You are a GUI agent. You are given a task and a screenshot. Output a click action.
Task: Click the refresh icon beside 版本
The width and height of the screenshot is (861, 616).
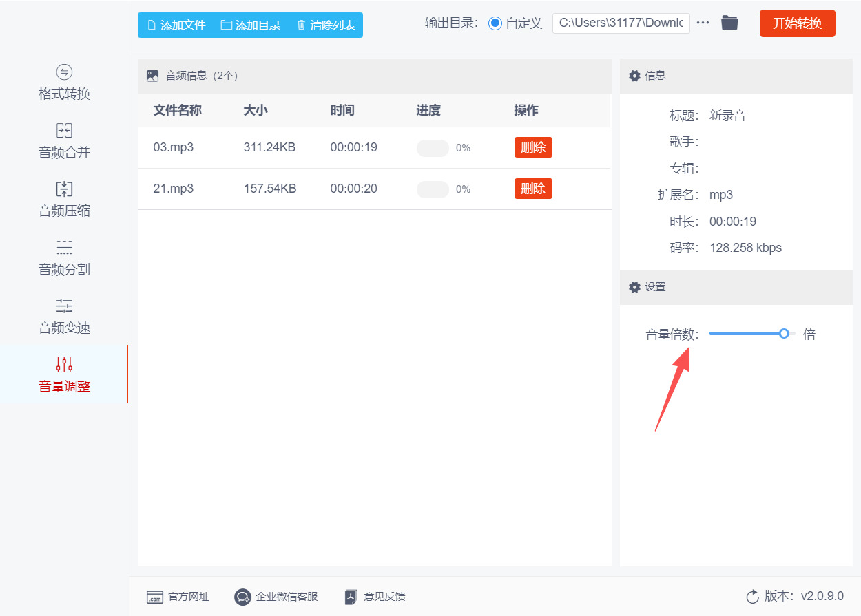pos(753,596)
